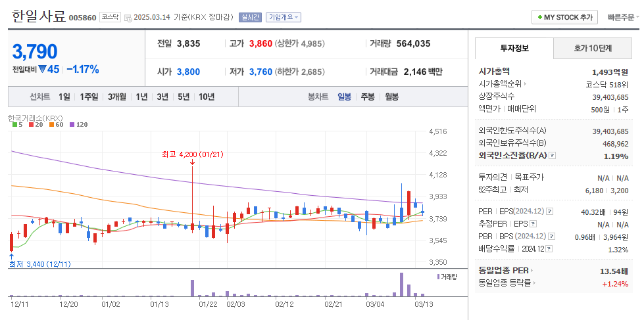The width and height of the screenshot is (644, 320).
Task: Open the 동일업종 PER link
Action: [503, 271]
